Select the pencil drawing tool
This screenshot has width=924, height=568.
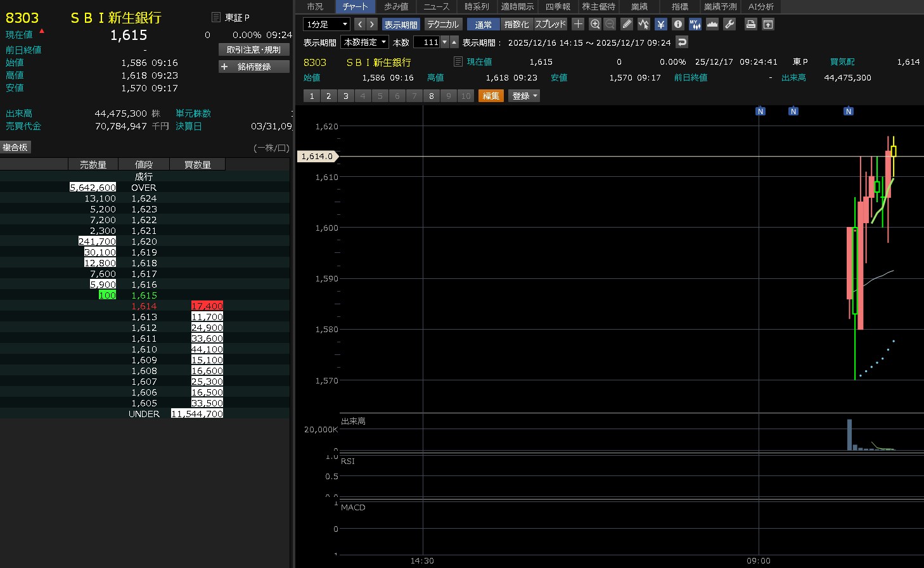pyautogui.click(x=627, y=24)
